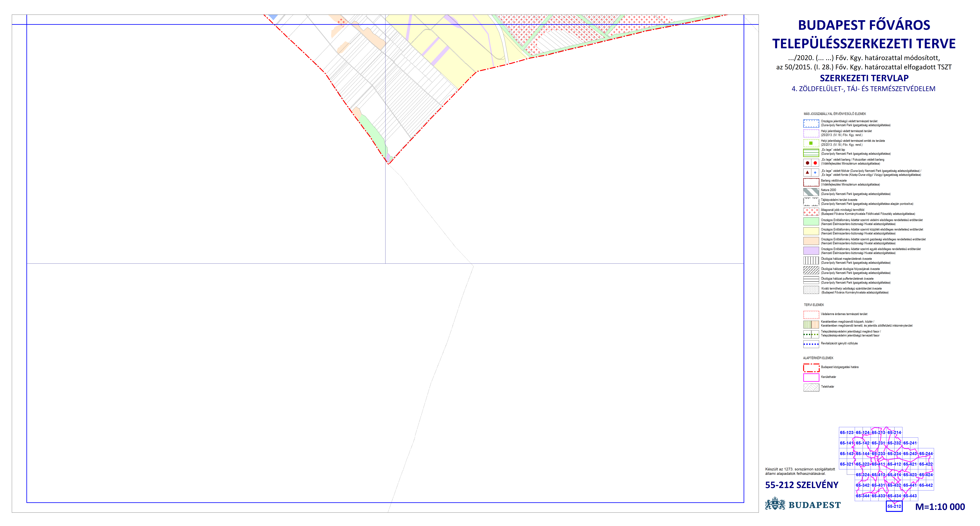
Task: Click the 'TERVI ELEMEK' legend heading
Action: click(x=814, y=305)
